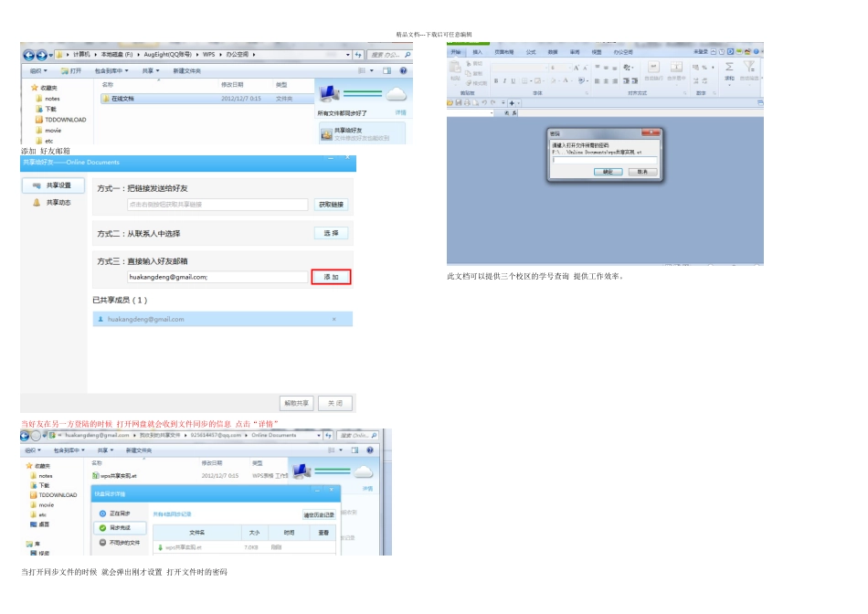Click 确定 button in password dialog
Screen dimensions: 868x614
pos(608,172)
